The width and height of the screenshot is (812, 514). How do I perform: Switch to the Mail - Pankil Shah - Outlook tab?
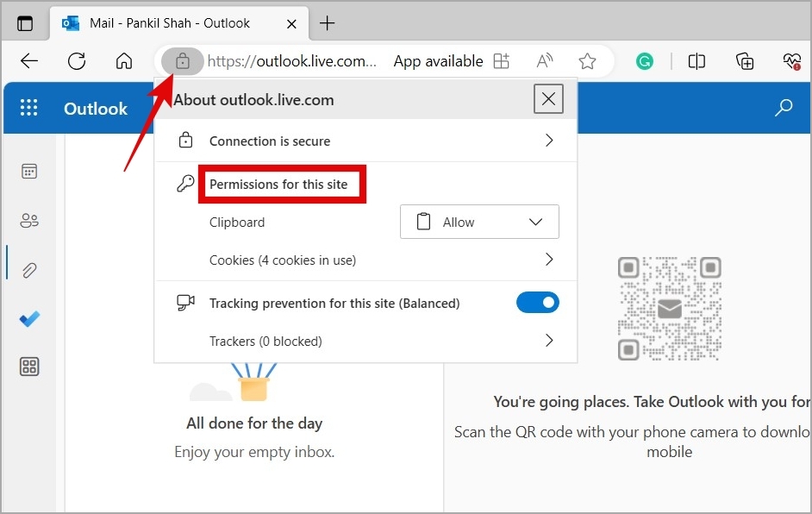point(179,23)
